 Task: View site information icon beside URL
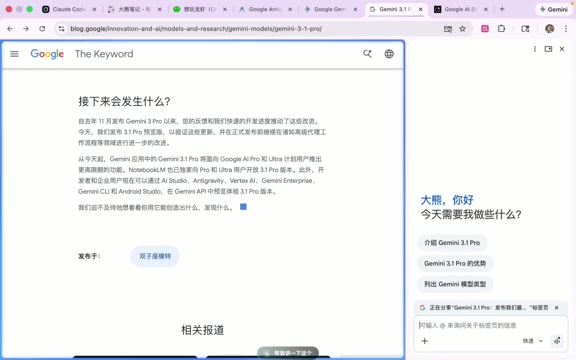pyautogui.click(x=61, y=29)
